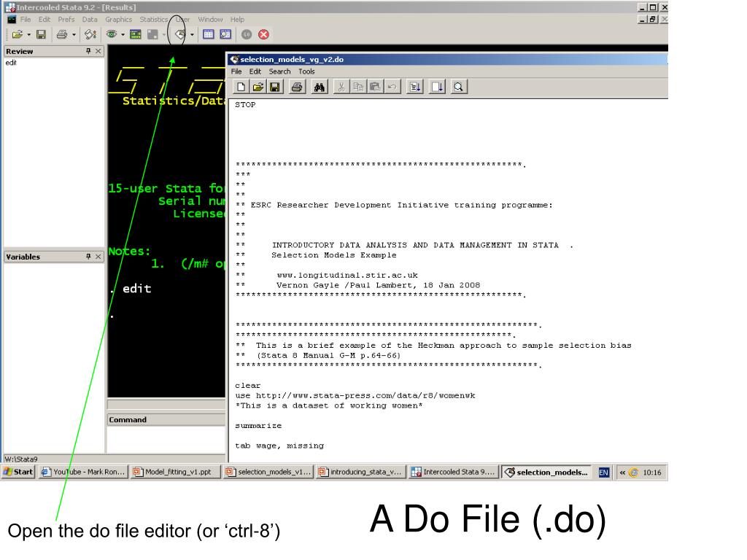Open the do-file editor Edit menu
This screenshot has width=747, height=560.
(255, 71)
